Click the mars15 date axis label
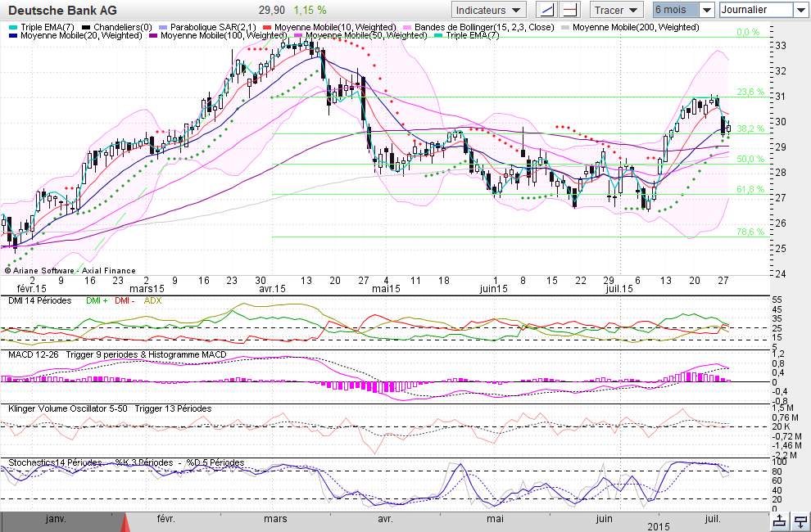The width and height of the screenshot is (811, 532). (x=147, y=289)
